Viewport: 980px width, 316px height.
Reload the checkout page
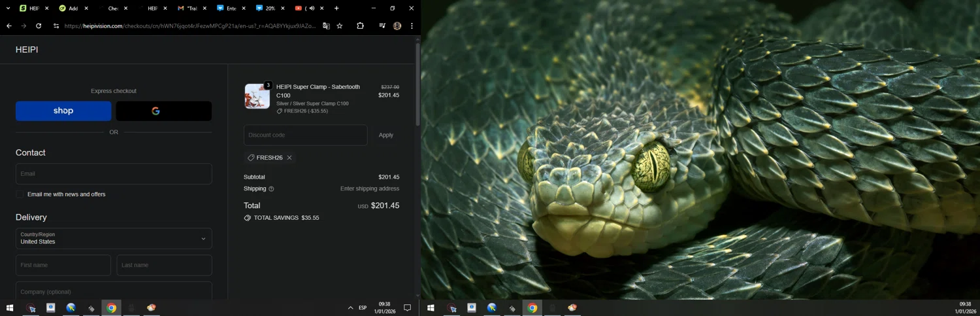point(39,26)
